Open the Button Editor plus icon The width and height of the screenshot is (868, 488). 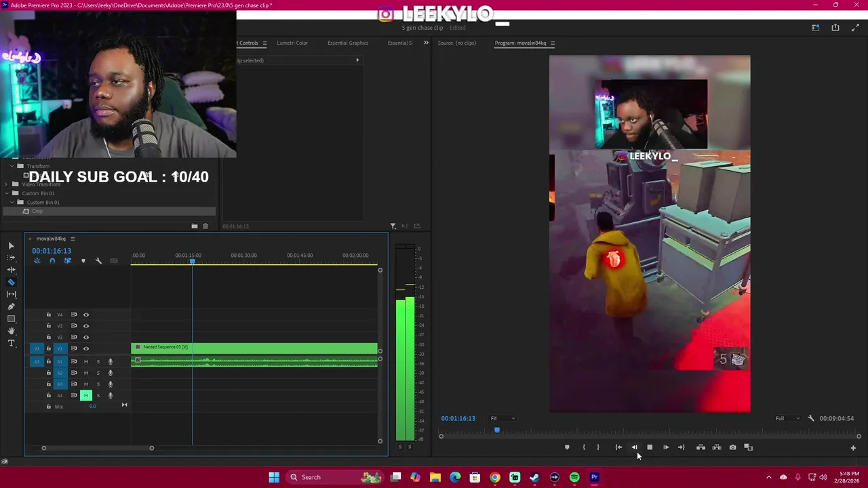click(x=853, y=448)
